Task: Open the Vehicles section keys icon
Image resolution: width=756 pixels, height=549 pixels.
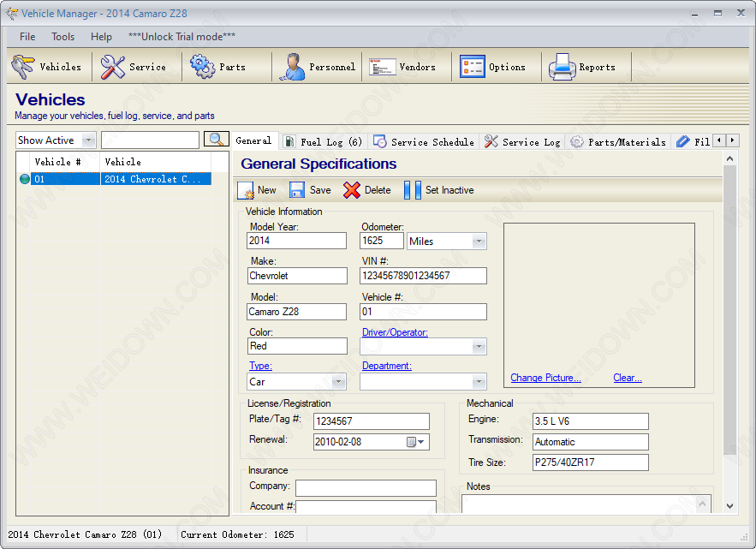Action: point(22,67)
